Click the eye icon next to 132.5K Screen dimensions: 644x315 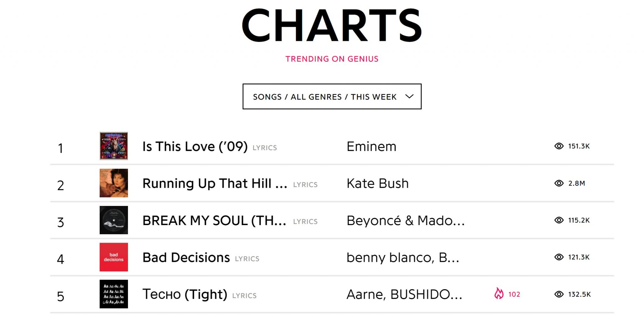(x=559, y=294)
